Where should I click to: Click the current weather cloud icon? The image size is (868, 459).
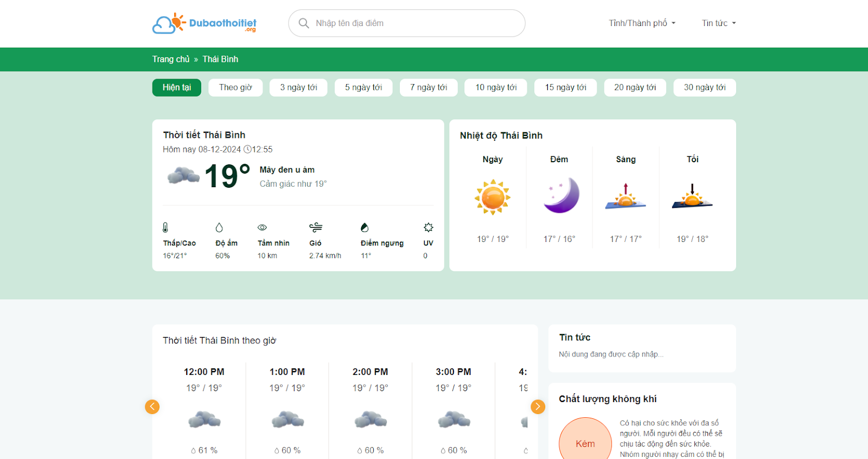[x=183, y=175]
